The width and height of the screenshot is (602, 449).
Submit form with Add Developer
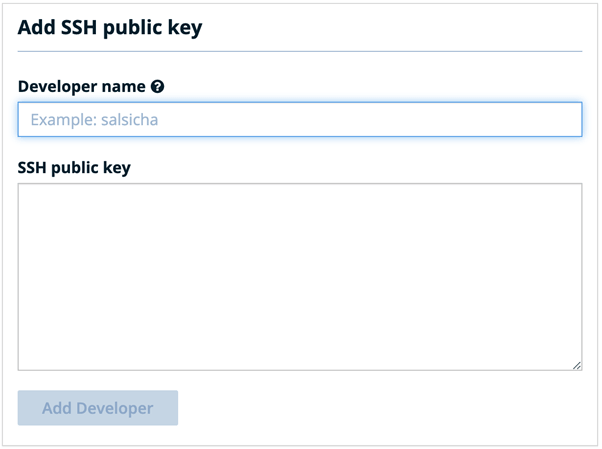coord(98,408)
